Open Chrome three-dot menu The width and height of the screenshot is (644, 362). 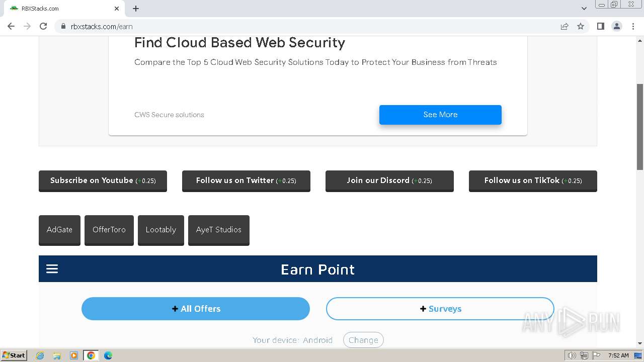pyautogui.click(x=633, y=26)
